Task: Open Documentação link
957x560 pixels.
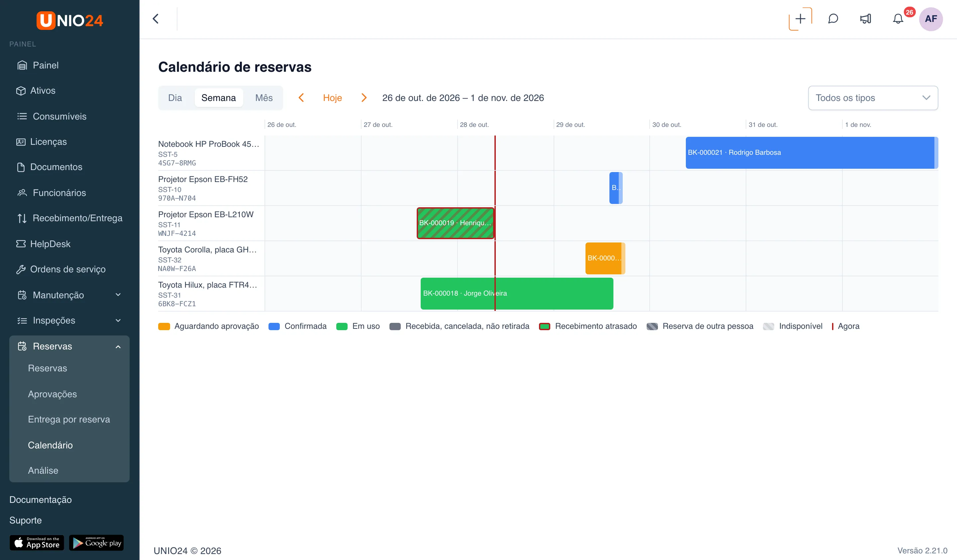Action: [x=41, y=500]
